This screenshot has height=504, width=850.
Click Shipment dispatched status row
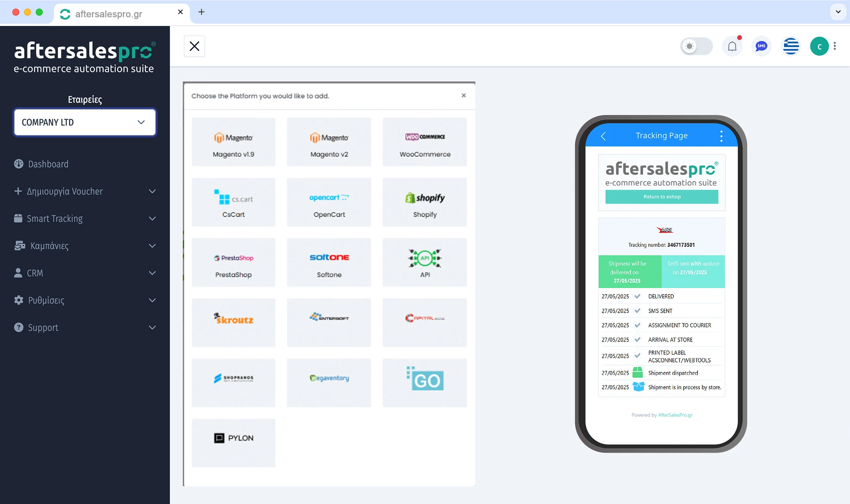[662, 373]
